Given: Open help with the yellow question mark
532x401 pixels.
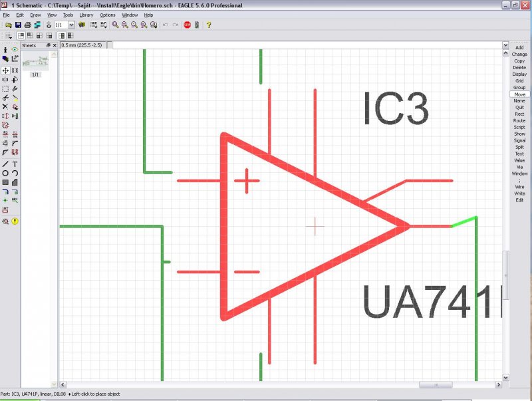Looking at the screenshot, I should 209,25.
